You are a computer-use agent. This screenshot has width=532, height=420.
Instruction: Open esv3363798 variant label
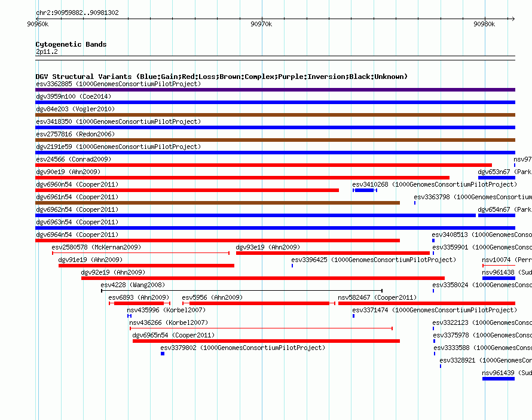pyautogui.click(x=473, y=197)
